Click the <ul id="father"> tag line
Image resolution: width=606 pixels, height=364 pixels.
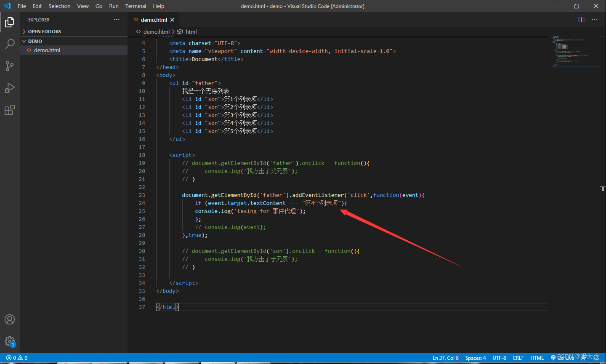point(195,83)
